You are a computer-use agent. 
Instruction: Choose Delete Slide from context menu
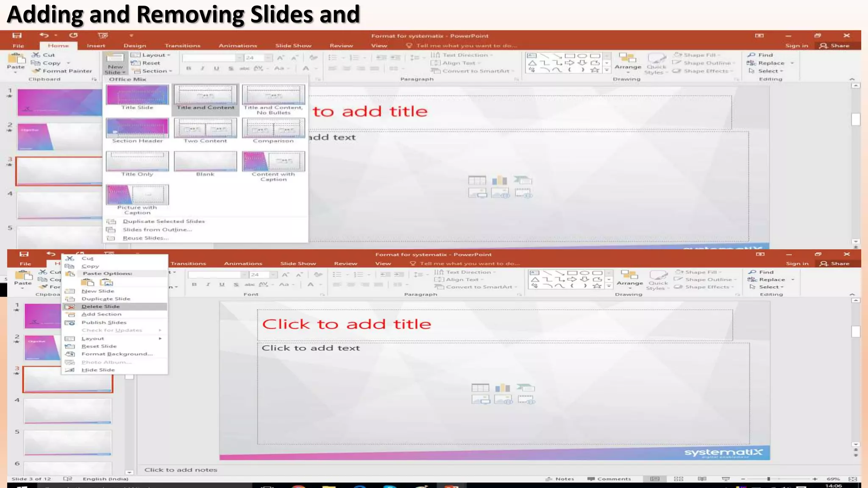(115, 306)
